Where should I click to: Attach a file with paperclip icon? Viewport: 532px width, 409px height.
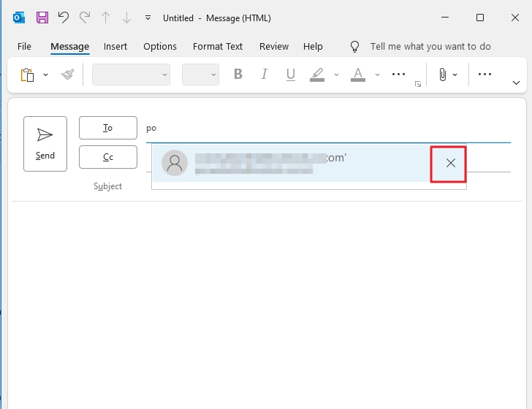442,74
